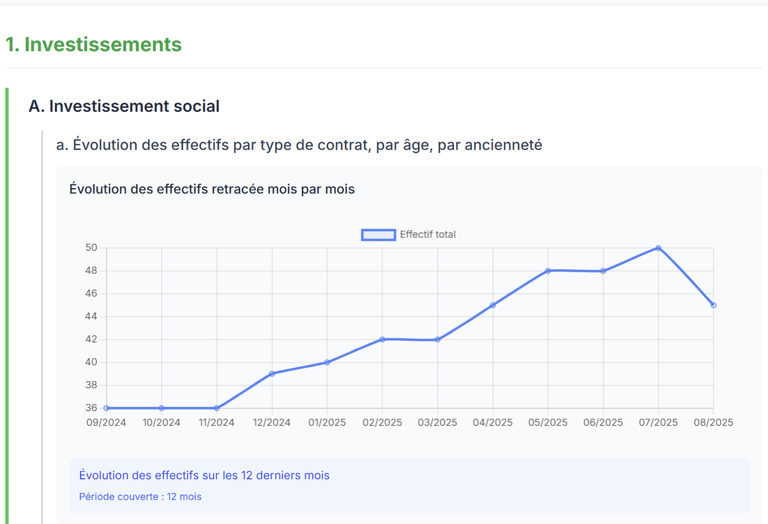Image resolution: width=768 pixels, height=524 pixels.
Task: Click the 03/2025 axis label
Action: point(437,423)
